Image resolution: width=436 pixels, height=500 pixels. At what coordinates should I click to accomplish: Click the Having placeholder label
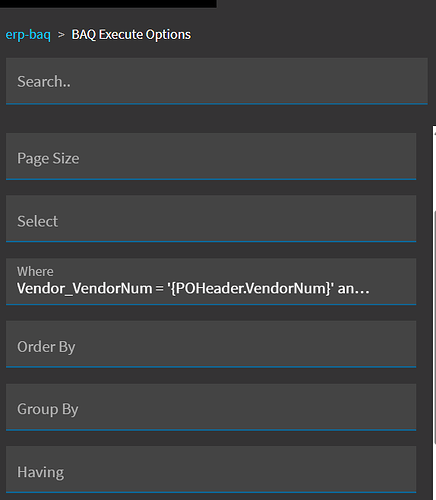tap(40, 472)
